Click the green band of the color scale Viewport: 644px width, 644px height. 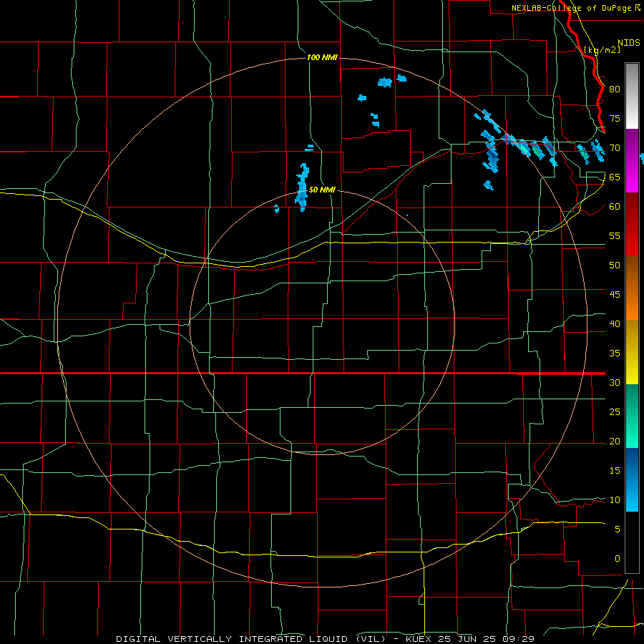pos(632,416)
